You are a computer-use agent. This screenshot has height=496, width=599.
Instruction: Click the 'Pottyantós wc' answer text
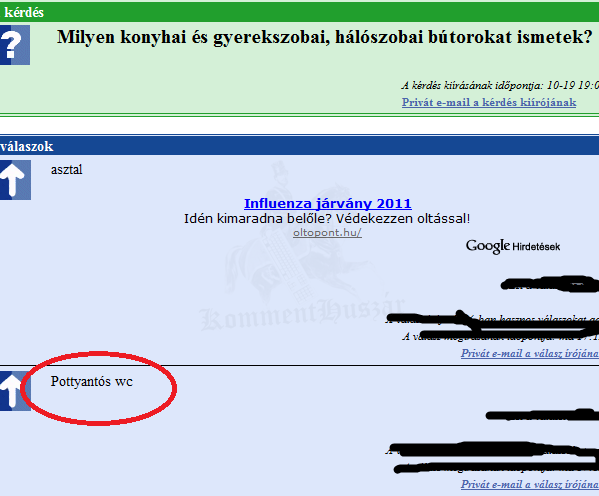coord(92,381)
